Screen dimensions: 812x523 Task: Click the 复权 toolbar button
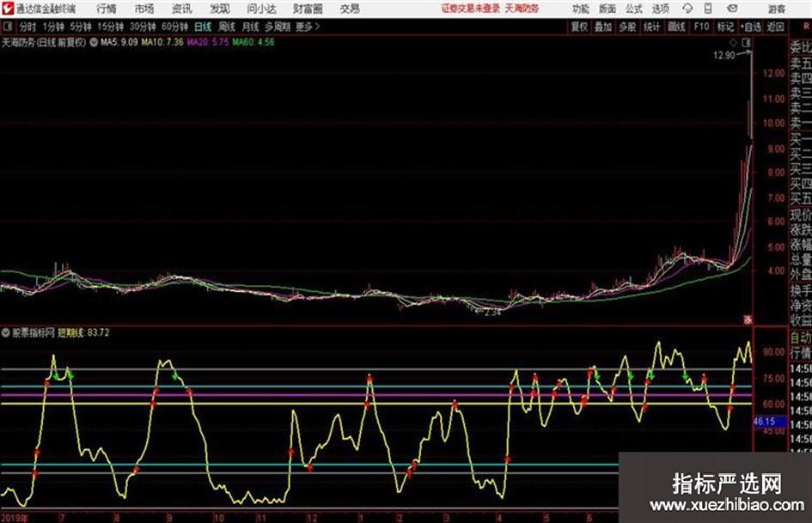pos(579,27)
